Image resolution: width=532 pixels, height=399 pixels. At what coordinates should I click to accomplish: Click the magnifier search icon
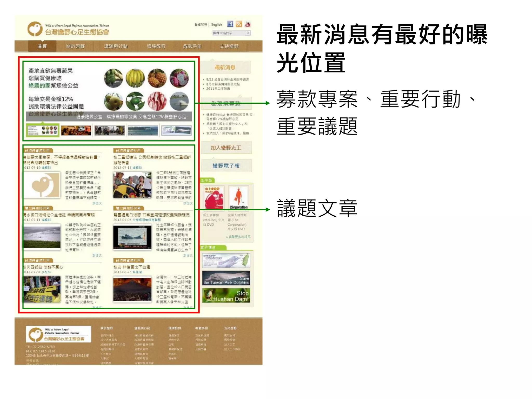coord(248,33)
